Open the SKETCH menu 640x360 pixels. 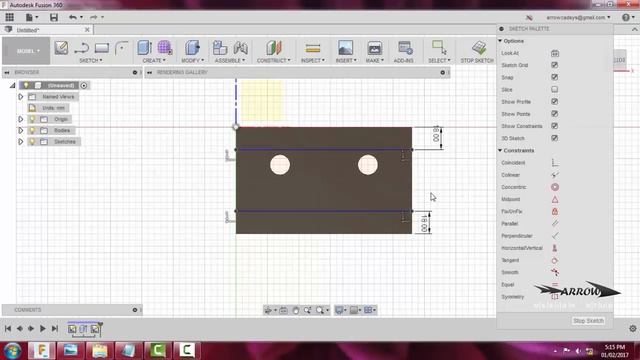pyautogui.click(x=91, y=60)
